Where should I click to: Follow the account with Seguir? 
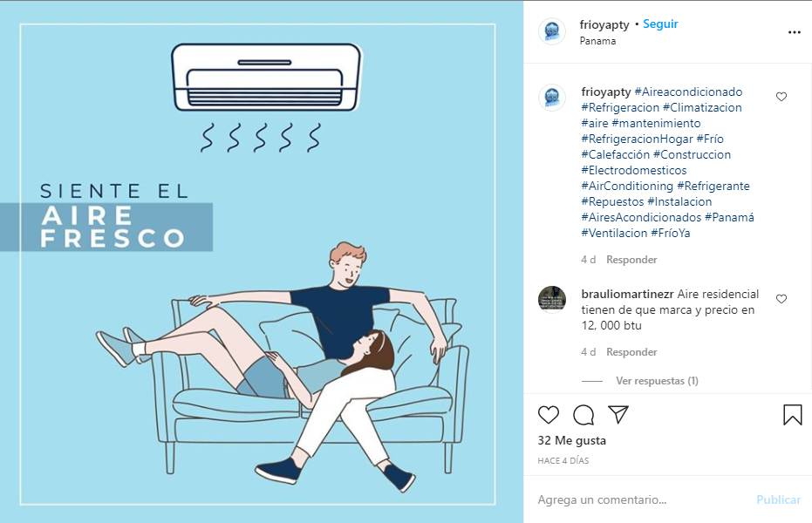(x=660, y=24)
